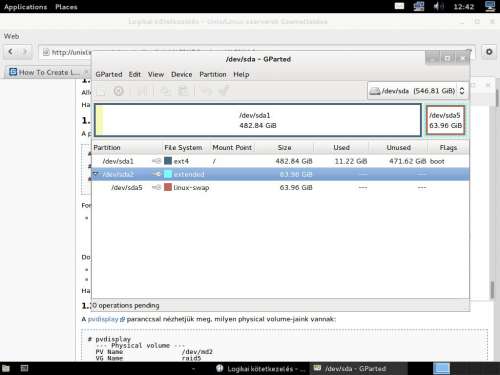Sort by Partition column header
The image size is (500, 375).
point(127,147)
